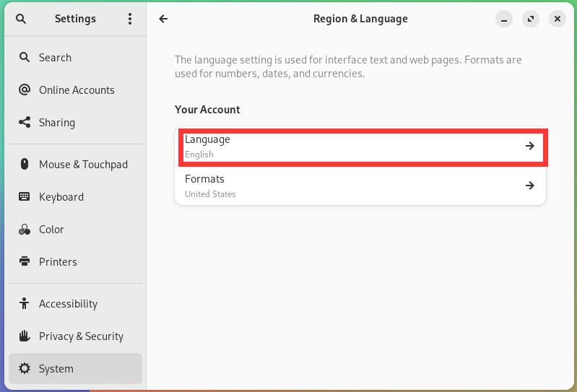The image size is (577, 392).
Task: Click the Sharing icon in sidebar
Action: (x=25, y=122)
